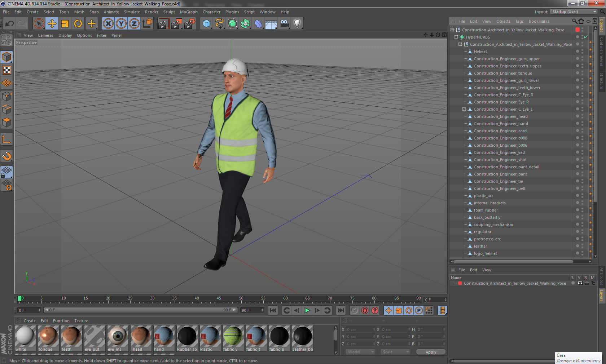Screen dimensions: 606x364
Task: Collapse the HyperNURBS tree node
Action: (456, 37)
